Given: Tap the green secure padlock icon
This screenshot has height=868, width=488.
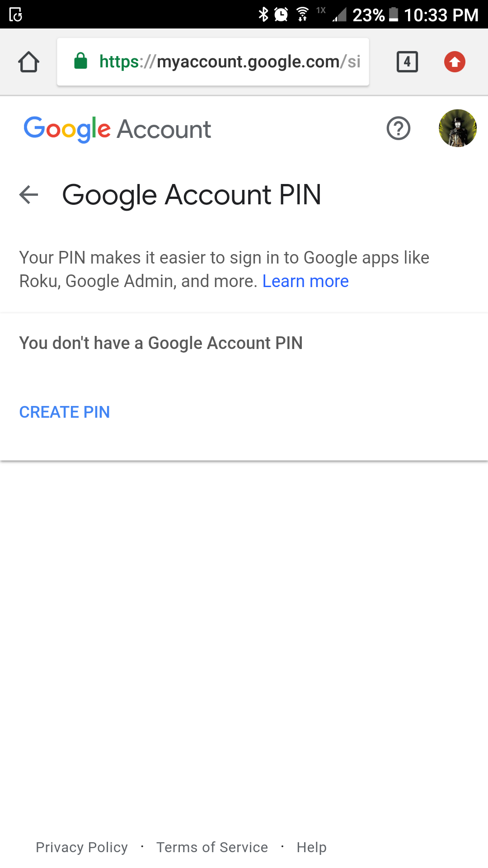Looking at the screenshot, I should click(80, 61).
